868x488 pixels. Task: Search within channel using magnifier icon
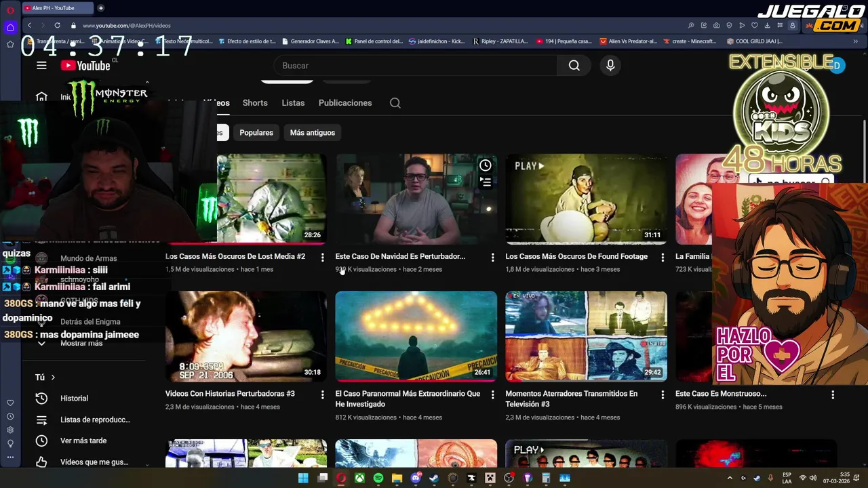tap(395, 103)
